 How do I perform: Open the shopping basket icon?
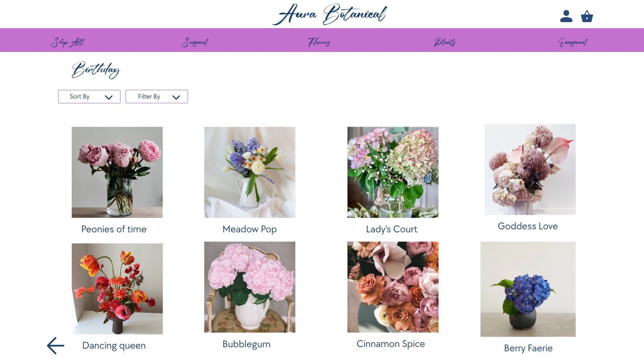[x=587, y=16]
